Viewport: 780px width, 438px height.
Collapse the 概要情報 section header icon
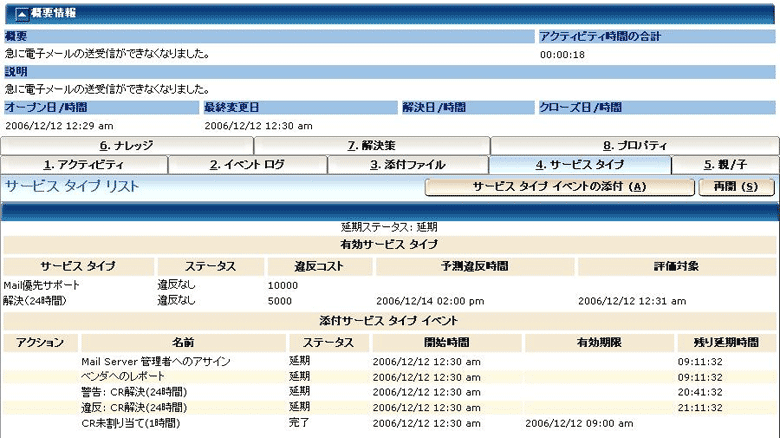10,13
